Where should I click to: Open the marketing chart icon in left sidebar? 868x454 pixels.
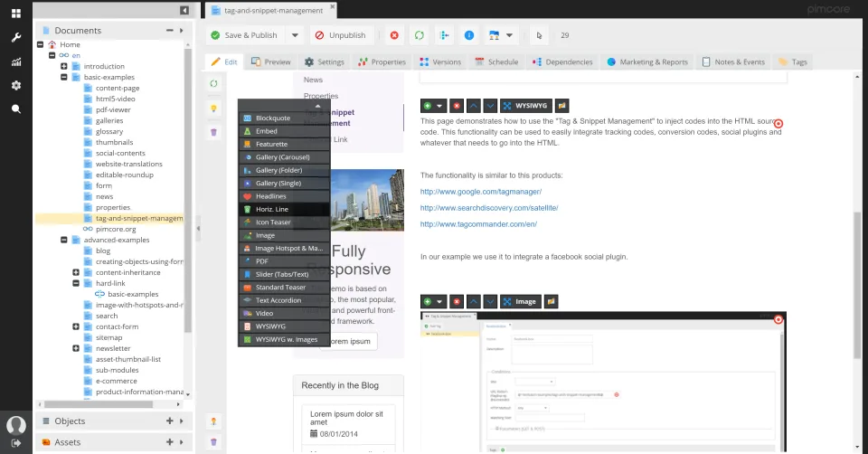coord(16,62)
